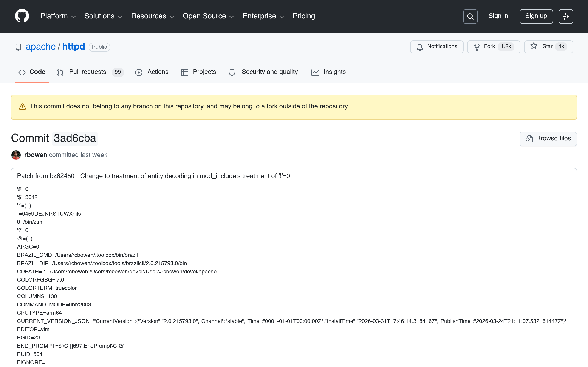Image resolution: width=588 pixels, height=367 pixels.
Task: Click the Sign up button
Action: 536,16
